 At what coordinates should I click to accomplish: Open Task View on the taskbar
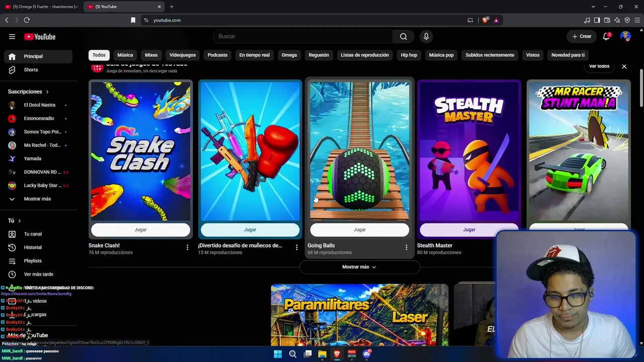point(307,354)
